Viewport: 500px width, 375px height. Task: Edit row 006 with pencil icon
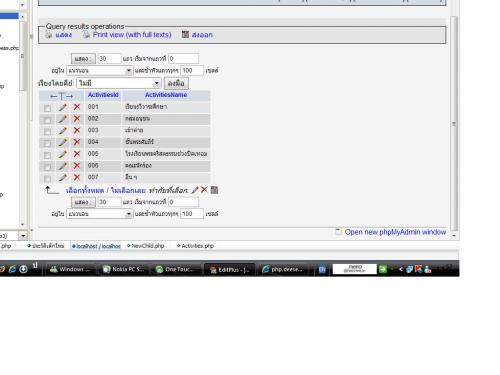pyautogui.click(x=63, y=166)
